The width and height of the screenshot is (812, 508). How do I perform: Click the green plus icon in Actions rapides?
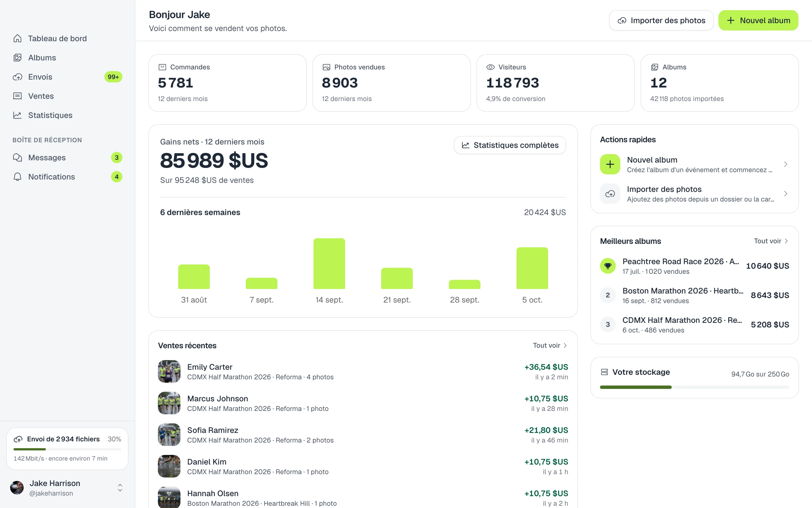pyautogui.click(x=610, y=164)
